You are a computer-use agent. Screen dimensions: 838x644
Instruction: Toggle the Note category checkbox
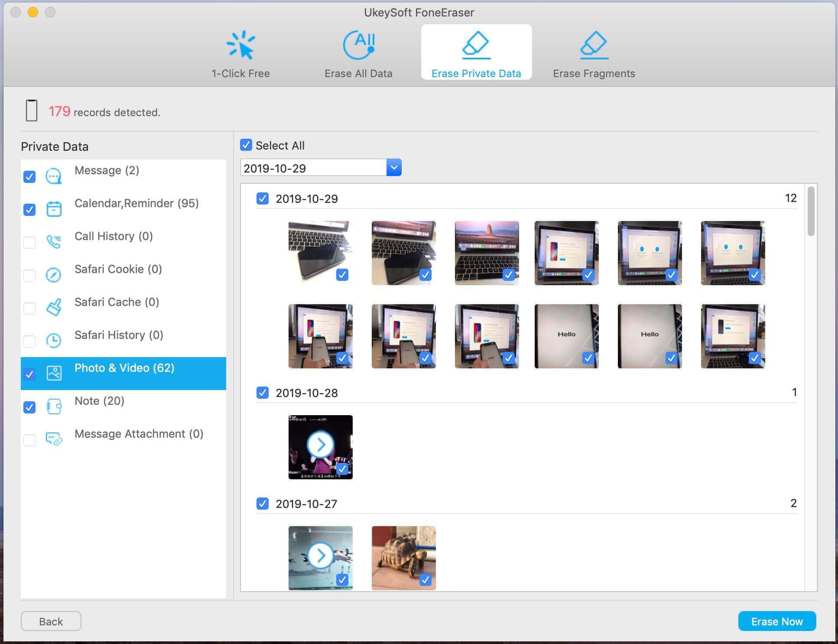click(29, 407)
